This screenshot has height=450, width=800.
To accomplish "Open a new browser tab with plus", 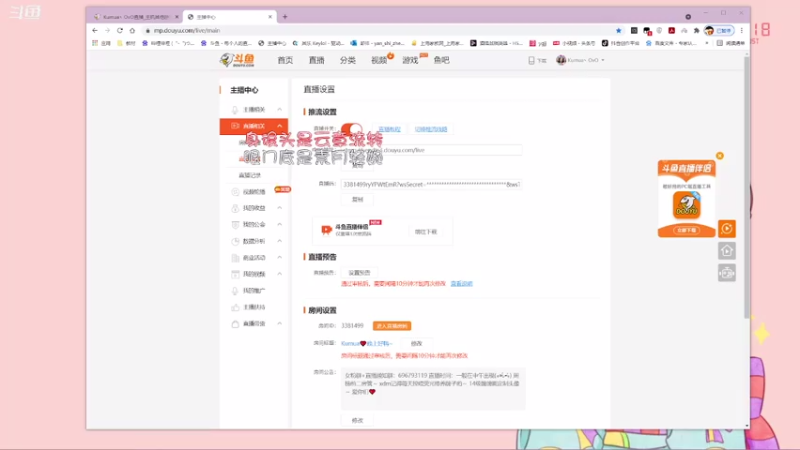I will pyautogui.click(x=285, y=17).
